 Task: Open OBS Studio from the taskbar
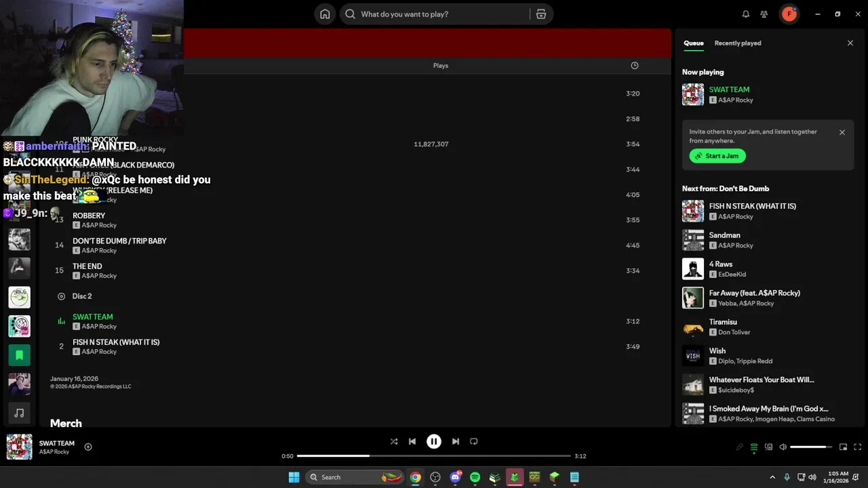[435, 477]
